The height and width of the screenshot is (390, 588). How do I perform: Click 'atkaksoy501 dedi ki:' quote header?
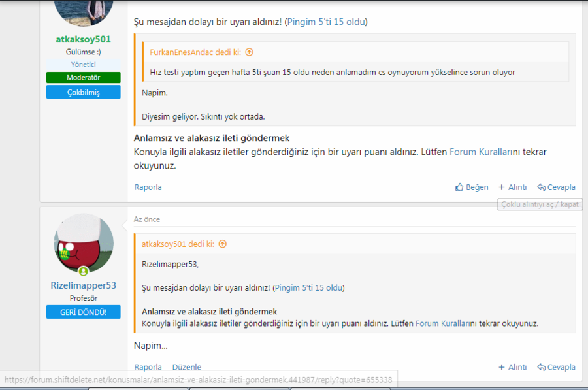coord(178,244)
